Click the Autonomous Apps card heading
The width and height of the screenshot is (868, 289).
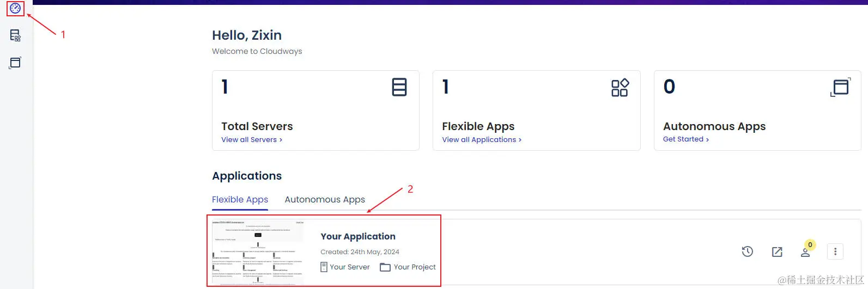tap(714, 126)
